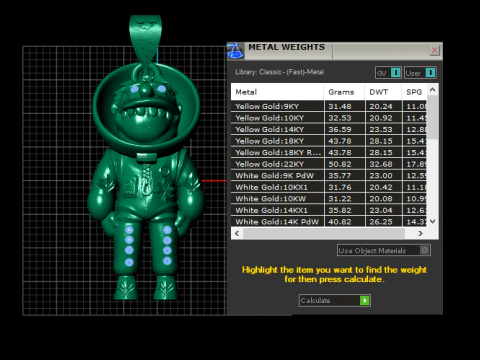This screenshot has width=480, height=360.
Task: Select the White Gold:14KX1 row
Action: [329, 210]
